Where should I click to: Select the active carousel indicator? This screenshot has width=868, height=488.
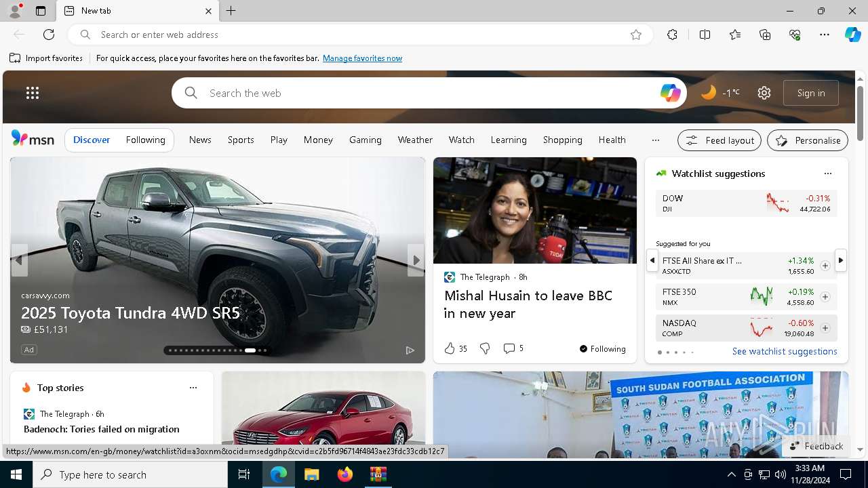(x=250, y=350)
